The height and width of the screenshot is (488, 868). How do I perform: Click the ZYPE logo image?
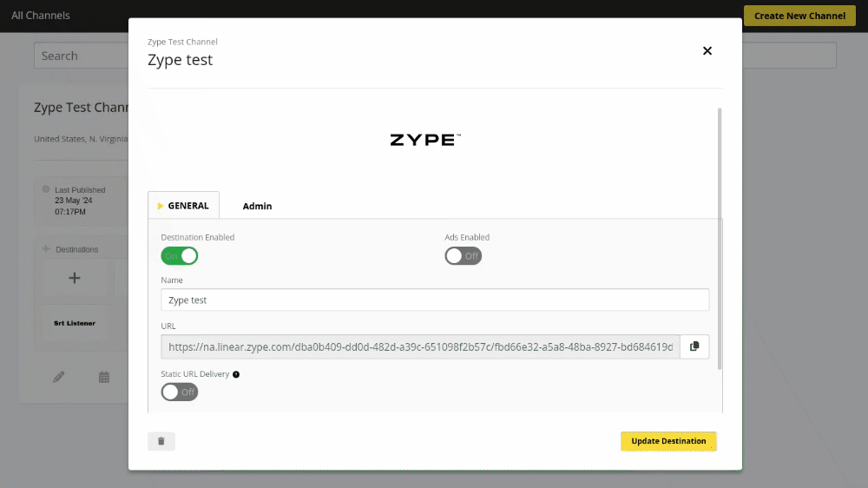click(425, 140)
